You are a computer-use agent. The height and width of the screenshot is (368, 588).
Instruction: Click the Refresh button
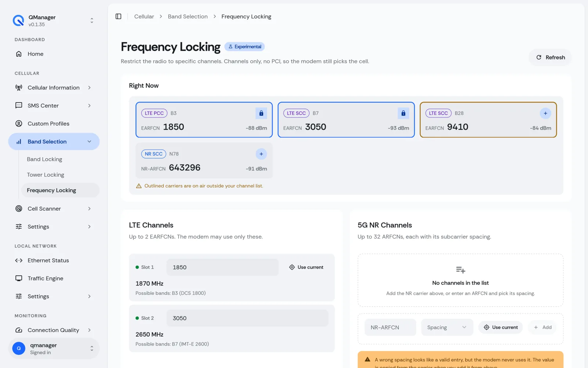pos(550,57)
